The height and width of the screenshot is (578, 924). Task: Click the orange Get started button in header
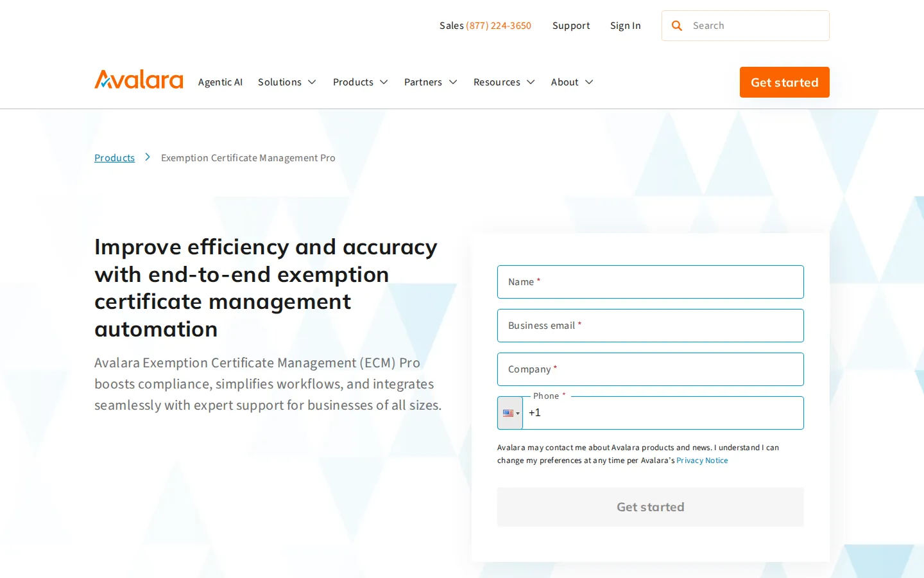(x=785, y=82)
